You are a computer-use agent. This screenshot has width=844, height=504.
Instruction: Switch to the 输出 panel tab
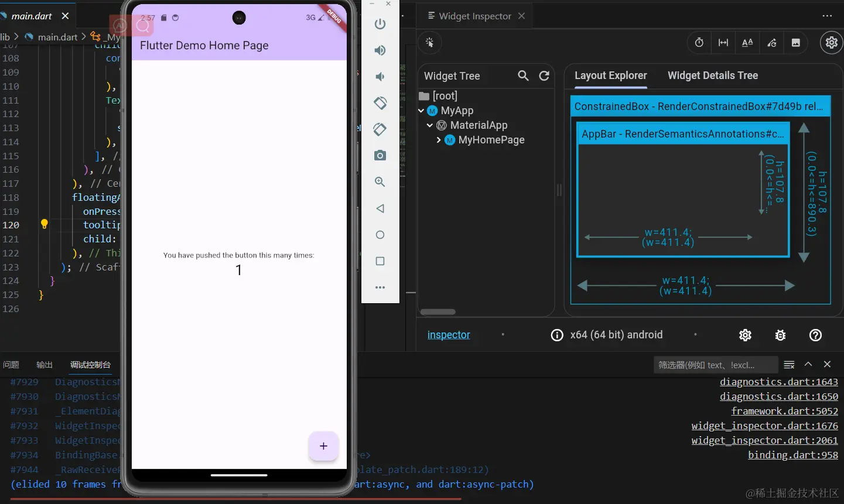[x=45, y=365]
